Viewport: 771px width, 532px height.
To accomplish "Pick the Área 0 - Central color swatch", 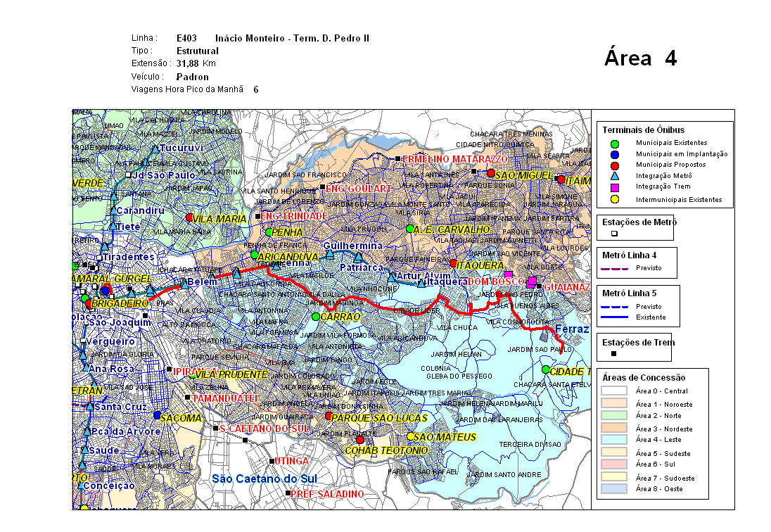I will (x=613, y=391).
